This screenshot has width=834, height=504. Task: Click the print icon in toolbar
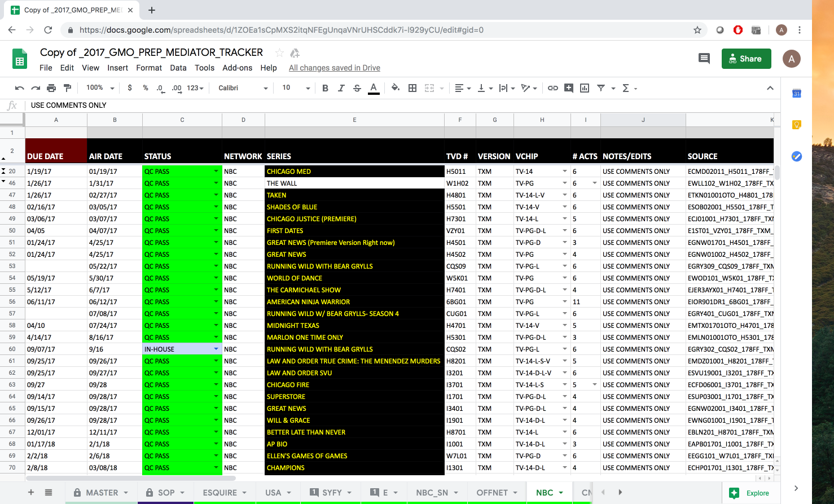[51, 88]
